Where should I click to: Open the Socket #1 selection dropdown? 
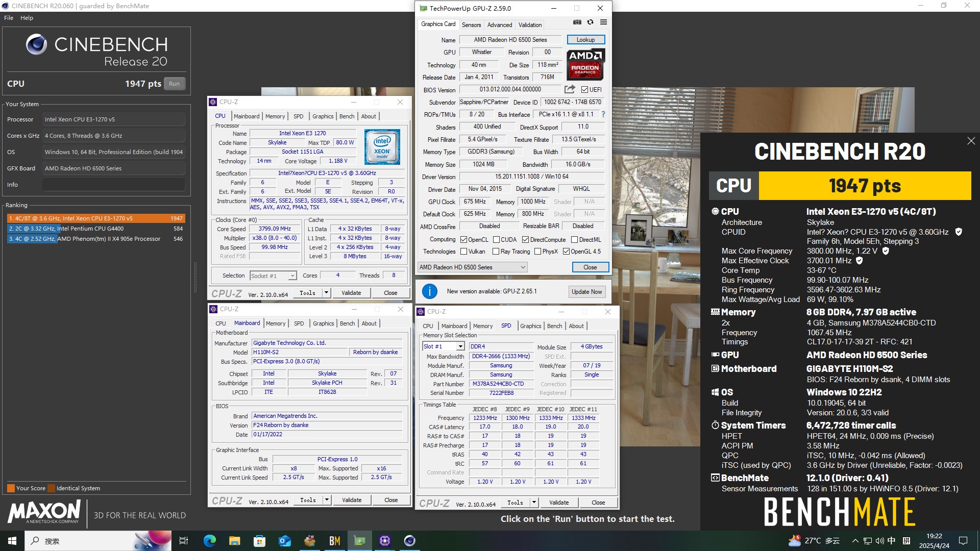tap(273, 276)
